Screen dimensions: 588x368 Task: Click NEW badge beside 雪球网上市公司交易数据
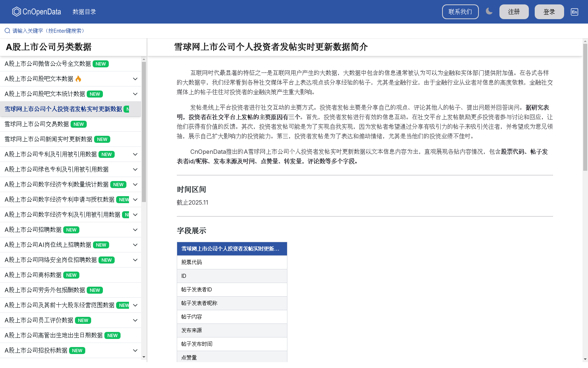click(x=79, y=124)
